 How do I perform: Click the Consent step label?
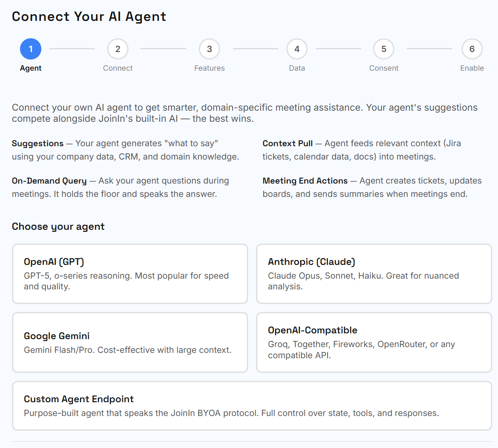[x=384, y=68]
